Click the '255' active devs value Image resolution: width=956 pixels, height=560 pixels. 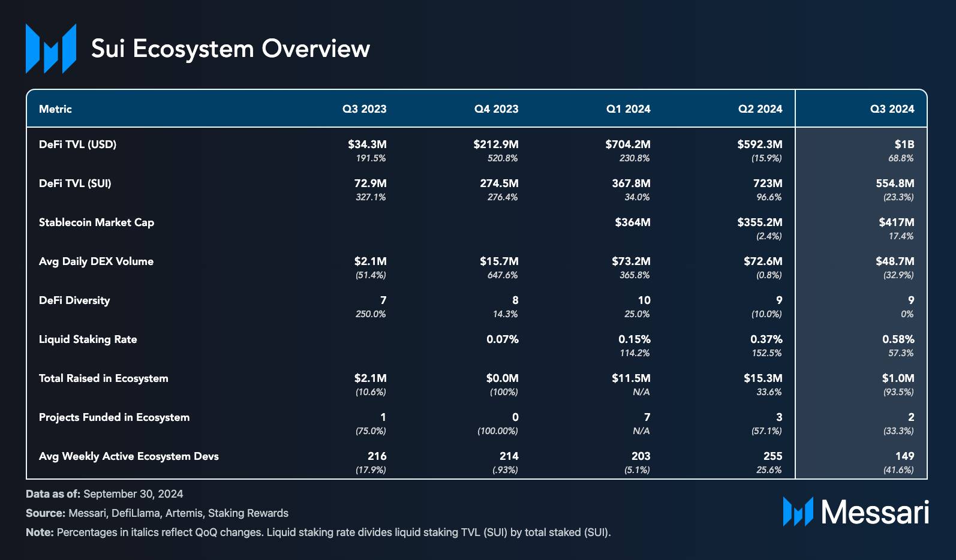click(x=773, y=456)
